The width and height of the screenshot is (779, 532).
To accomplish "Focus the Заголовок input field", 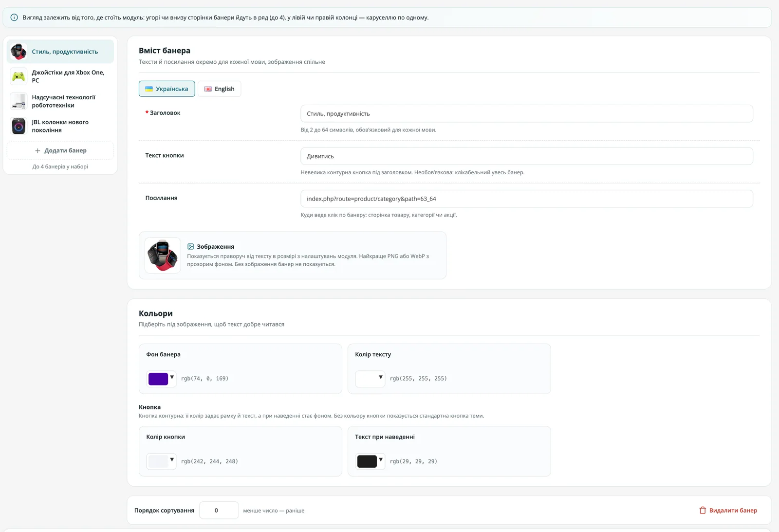I will (527, 114).
